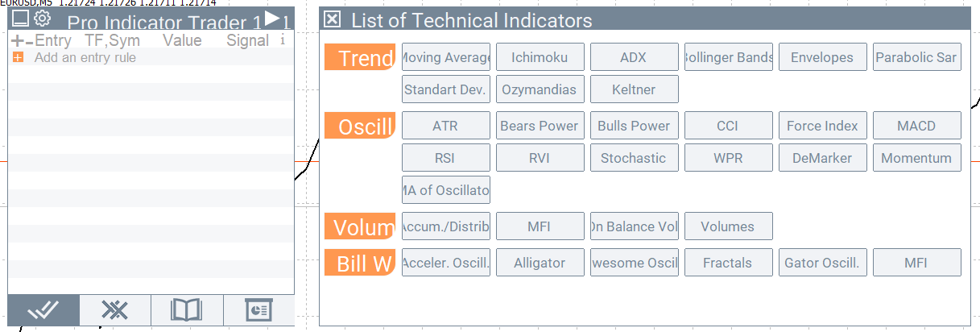Select the MACD oscillator
Image resolution: width=980 pixels, height=332 pixels.
[916, 126]
